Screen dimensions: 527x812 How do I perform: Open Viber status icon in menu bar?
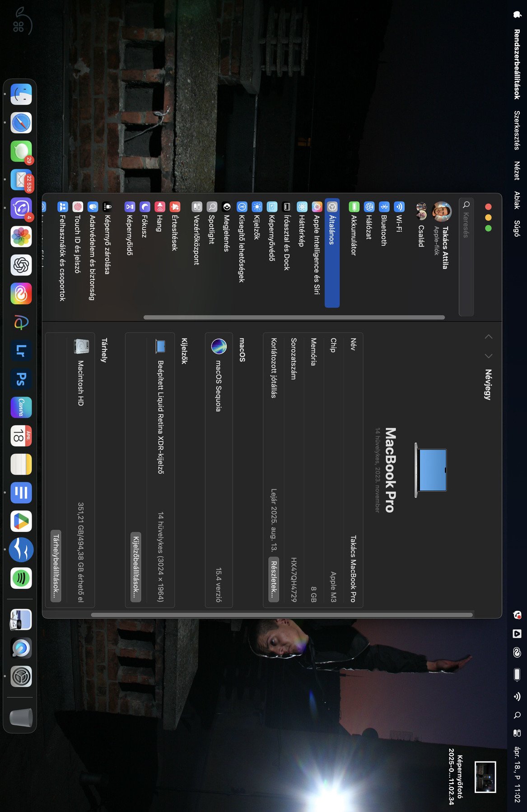[x=517, y=615]
